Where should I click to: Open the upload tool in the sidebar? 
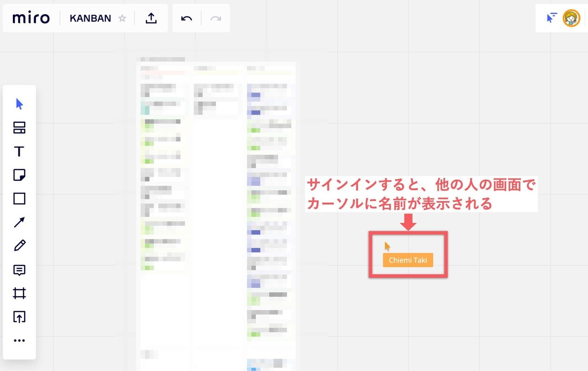click(19, 317)
